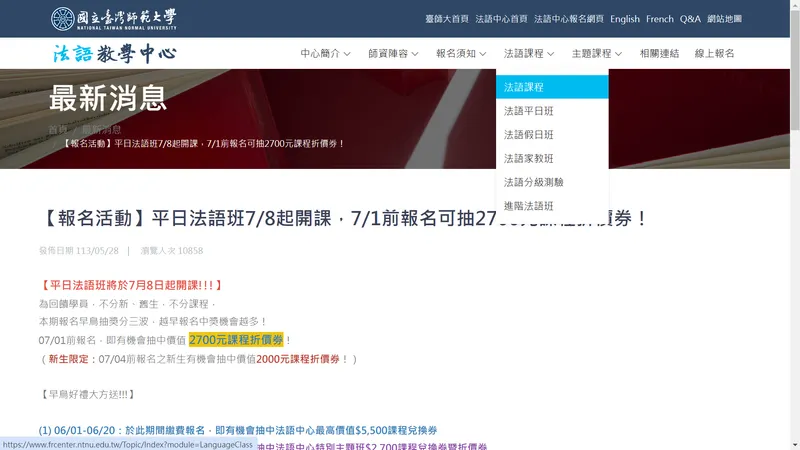Screen dimensions: 800x450
Task: Click scrollbar down arrow
Action: pos(795,445)
